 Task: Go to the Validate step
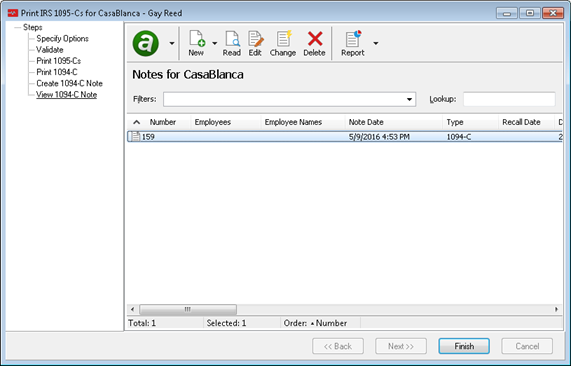(x=50, y=50)
